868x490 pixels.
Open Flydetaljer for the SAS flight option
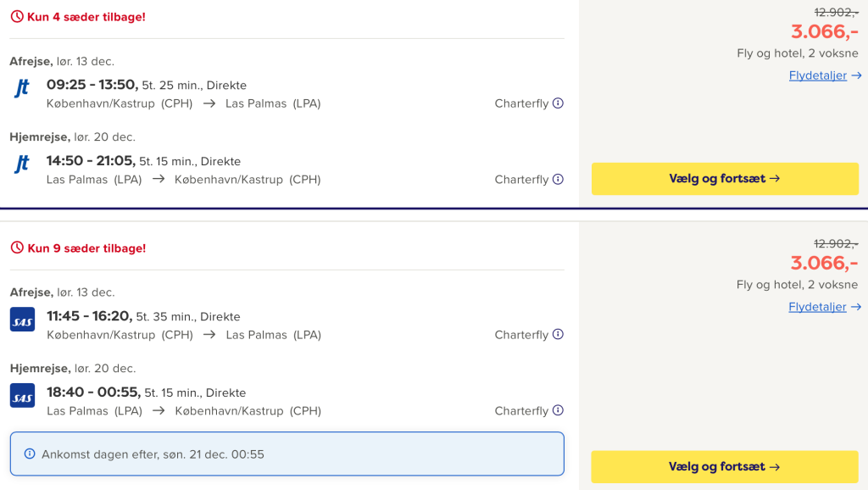pos(818,307)
